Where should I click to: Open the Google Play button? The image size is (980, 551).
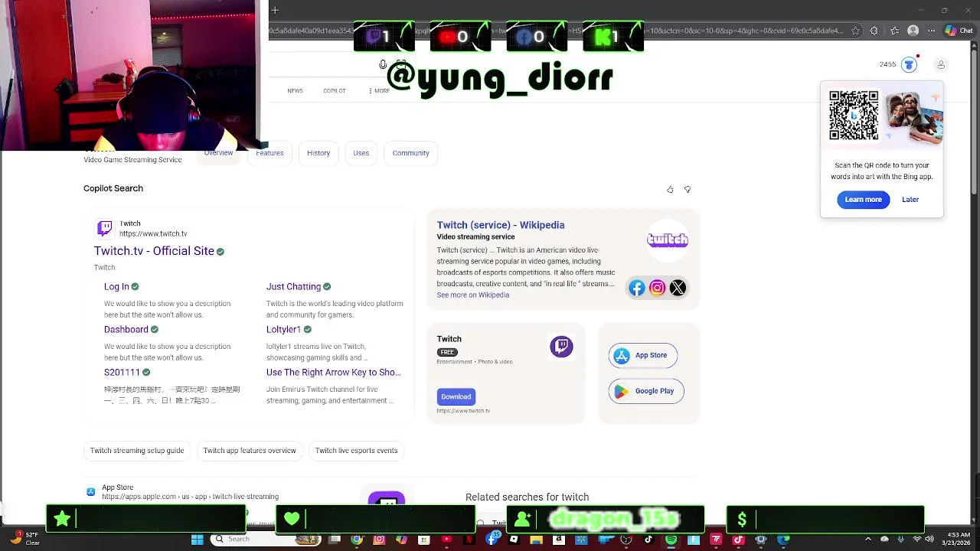tap(646, 391)
